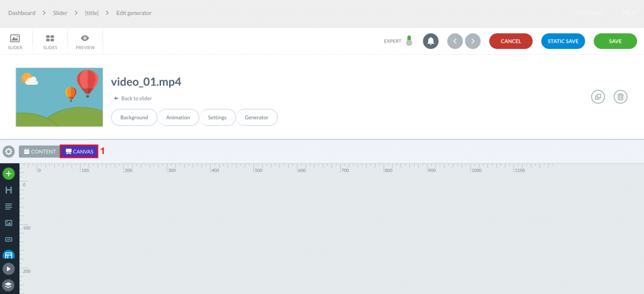Open the Background settings tab
The height and width of the screenshot is (294, 644).
(134, 117)
